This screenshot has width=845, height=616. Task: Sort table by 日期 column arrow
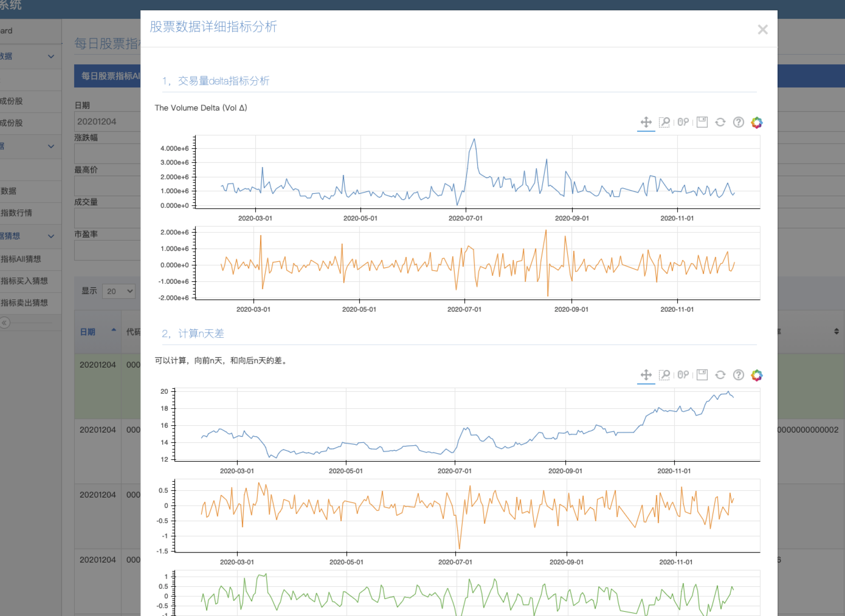pyautogui.click(x=114, y=330)
